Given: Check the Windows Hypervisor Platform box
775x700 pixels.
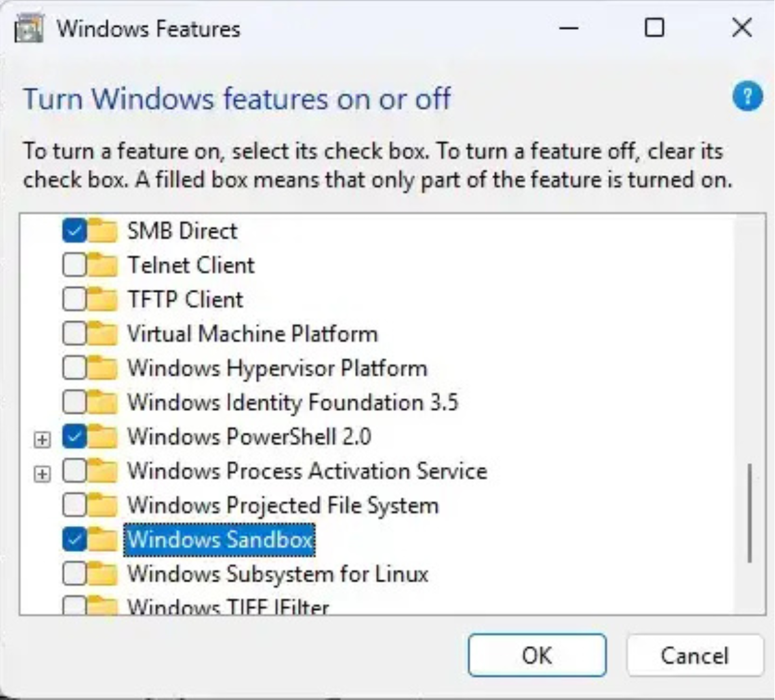Looking at the screenshot, I should point(73,368).
